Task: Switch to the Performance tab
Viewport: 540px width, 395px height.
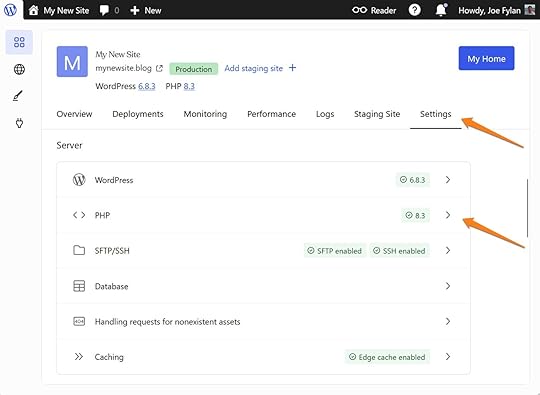Action: (271, 114)
